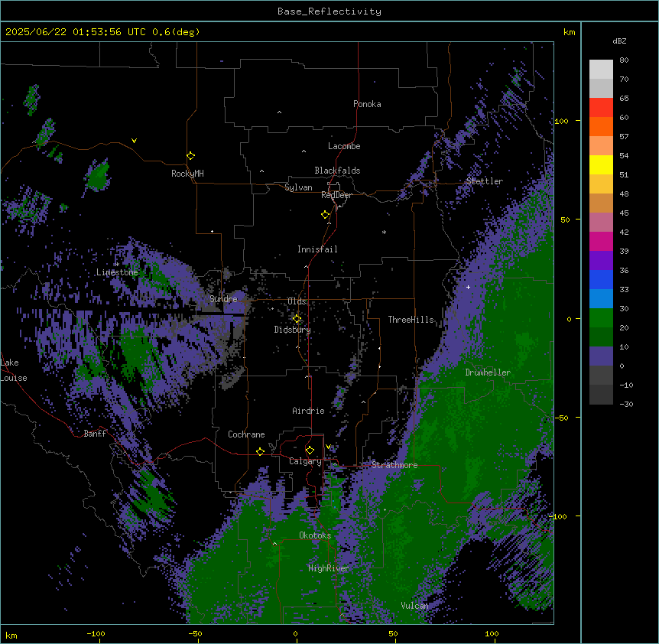Click the Base_Reflectivity title
This screenshot has height=644, width=659.
pyautogui.click(x=329, y=11)
